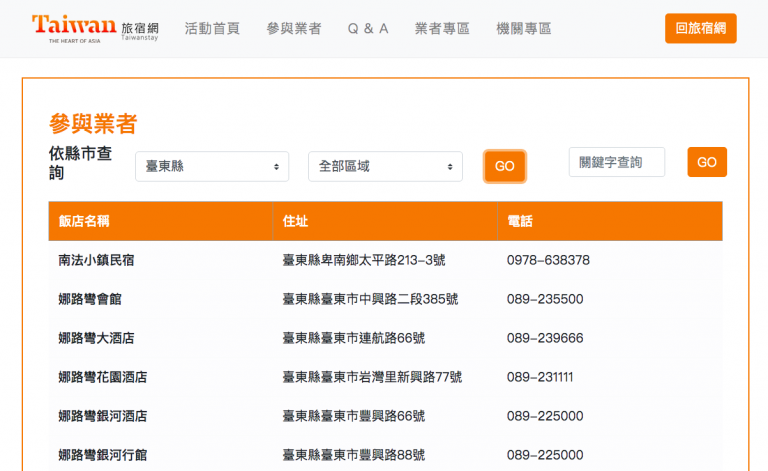Click address 臺東縣臺東市豐興路88號
The height and width of the screenshot is (471, 768).
coord(354,455)
